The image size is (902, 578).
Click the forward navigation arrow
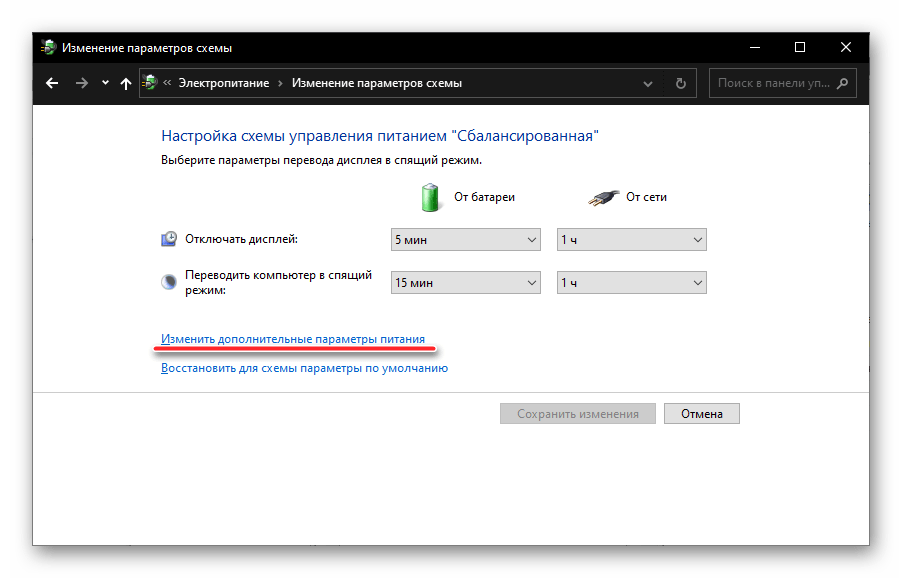tap(82, 83)
